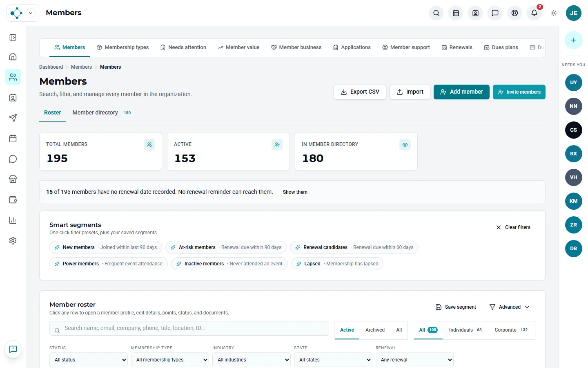The width and height of the screenshot is (588, 368).
Task: Open calendar icon in left sidebar
Action: tap(13, 138)
